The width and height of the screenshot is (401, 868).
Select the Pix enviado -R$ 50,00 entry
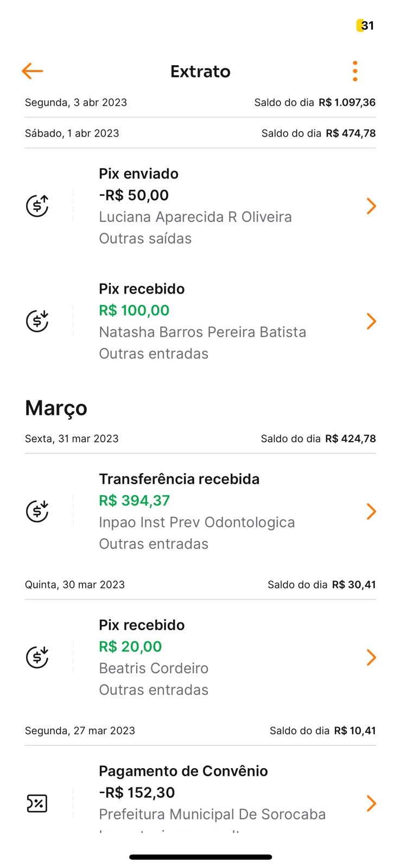(195, 206)
